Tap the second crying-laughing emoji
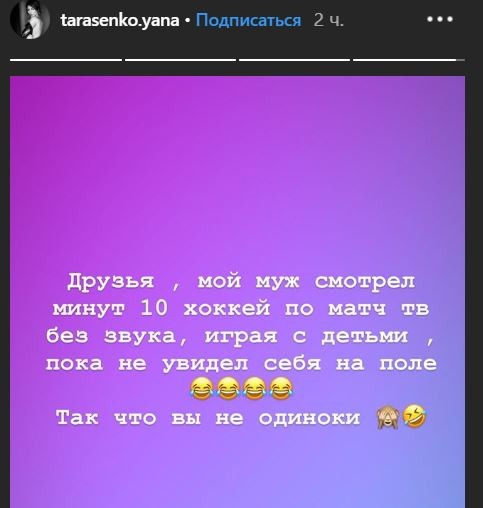This screenshot has height=508, width=483. click(228, 389)
